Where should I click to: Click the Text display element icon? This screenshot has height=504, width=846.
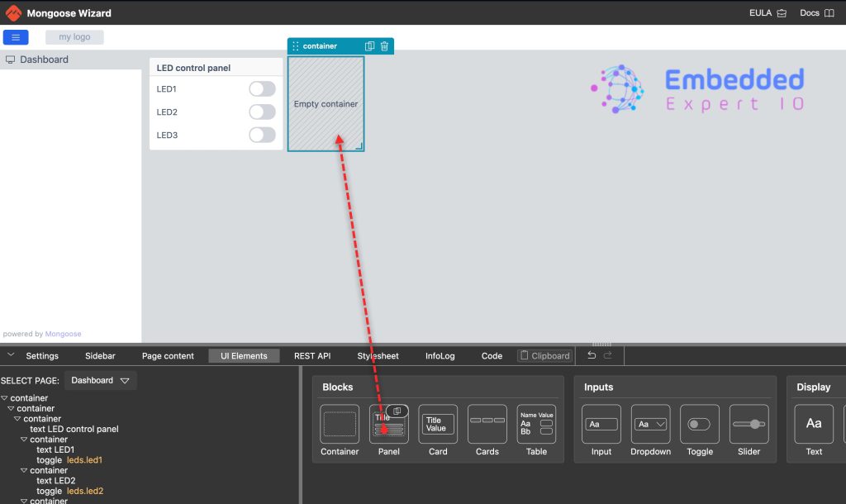pos(814,424)
